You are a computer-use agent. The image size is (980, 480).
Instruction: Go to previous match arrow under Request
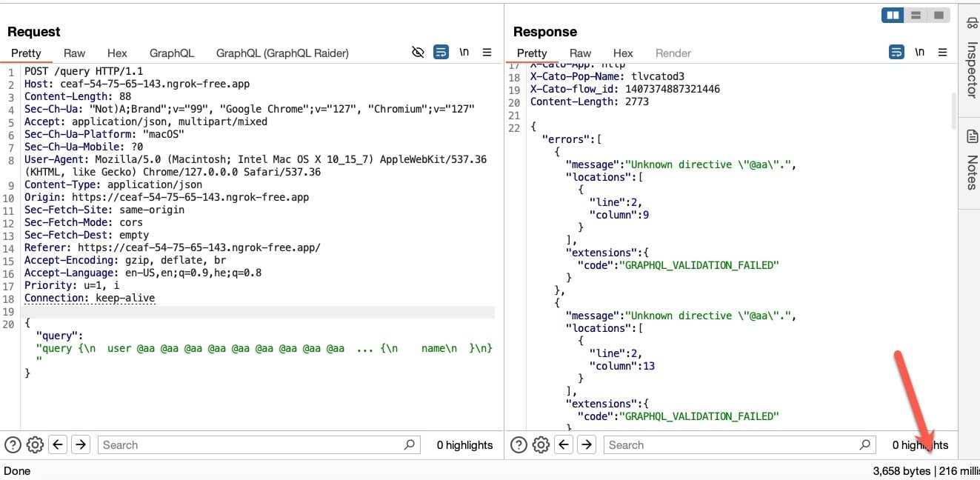[58, 444]
